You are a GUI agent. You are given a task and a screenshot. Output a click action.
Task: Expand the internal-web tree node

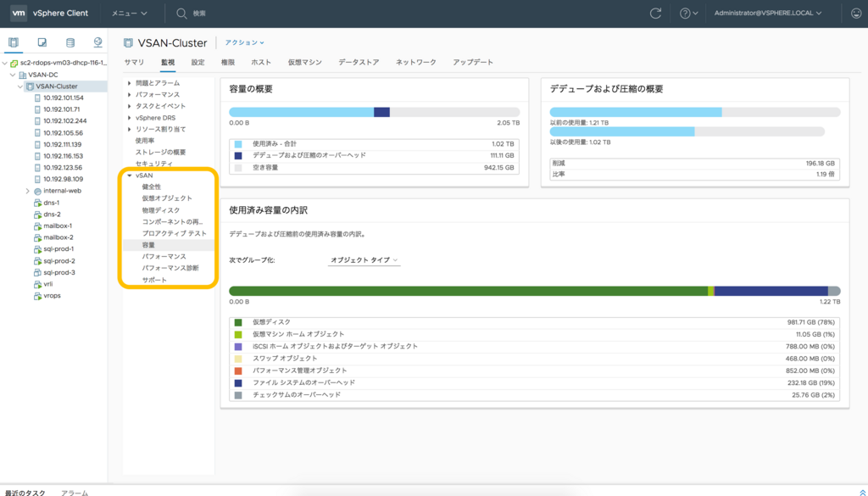coord(28,191)
